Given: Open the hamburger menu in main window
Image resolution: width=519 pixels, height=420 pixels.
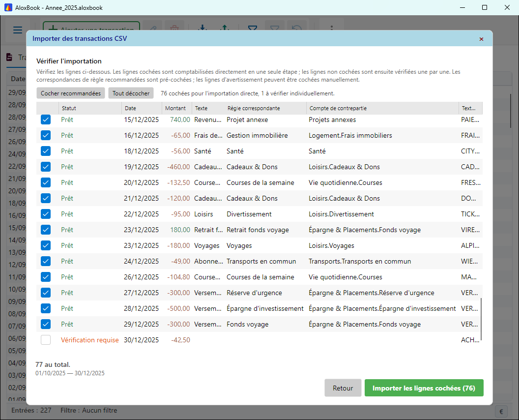Looking at the screenshot, I should [x=18, y=30].
